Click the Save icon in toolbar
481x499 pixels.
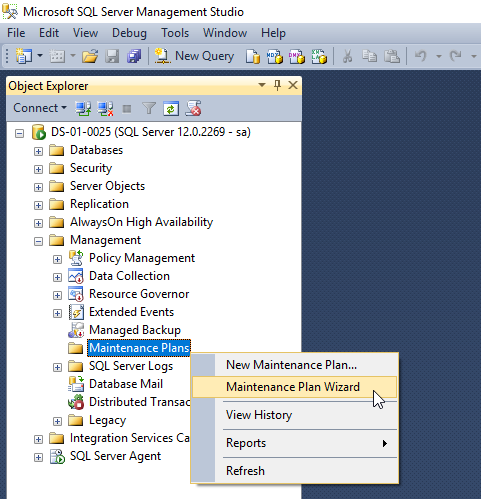(x=112, y=56)
